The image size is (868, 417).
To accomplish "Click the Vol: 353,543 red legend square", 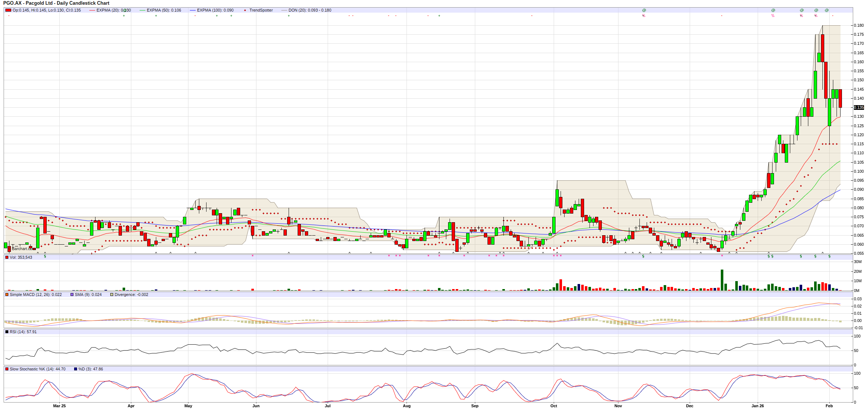I will (x=7, y=257).
